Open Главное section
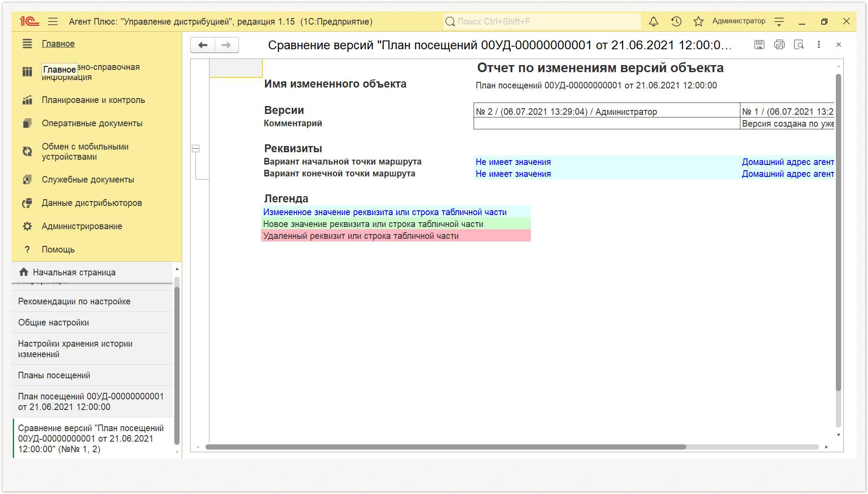 (x=58, y=44)
